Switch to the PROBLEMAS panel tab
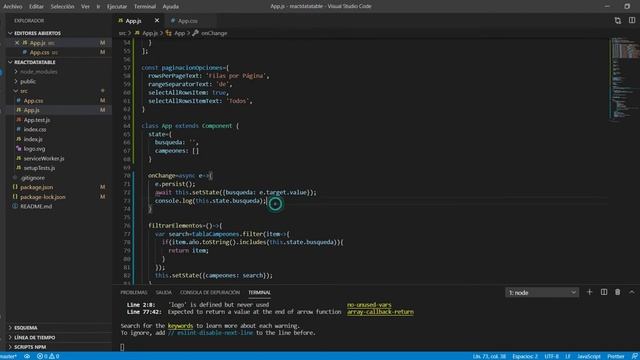Screen dimensions: 640x360 pyautogui.click(x=133, y=293)
